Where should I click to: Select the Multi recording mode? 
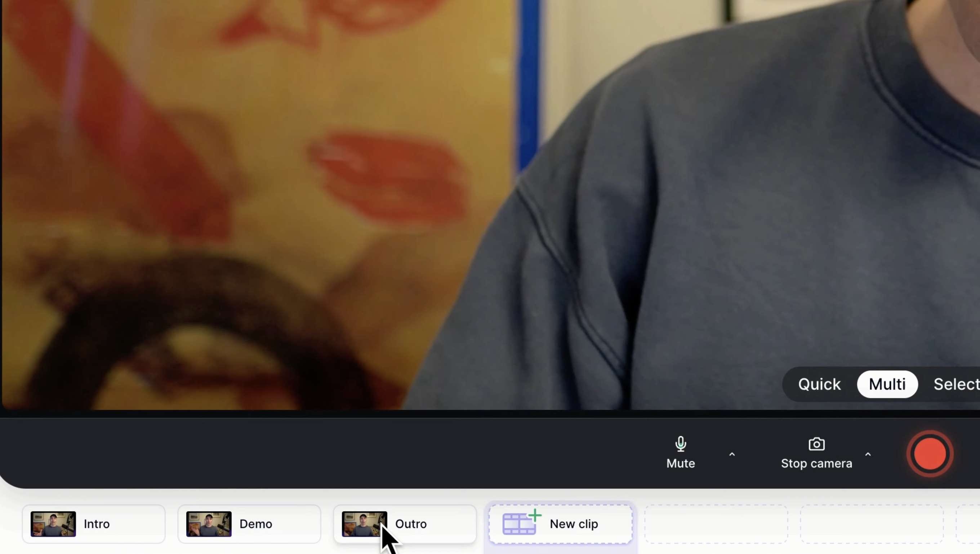tap(887, 384)
